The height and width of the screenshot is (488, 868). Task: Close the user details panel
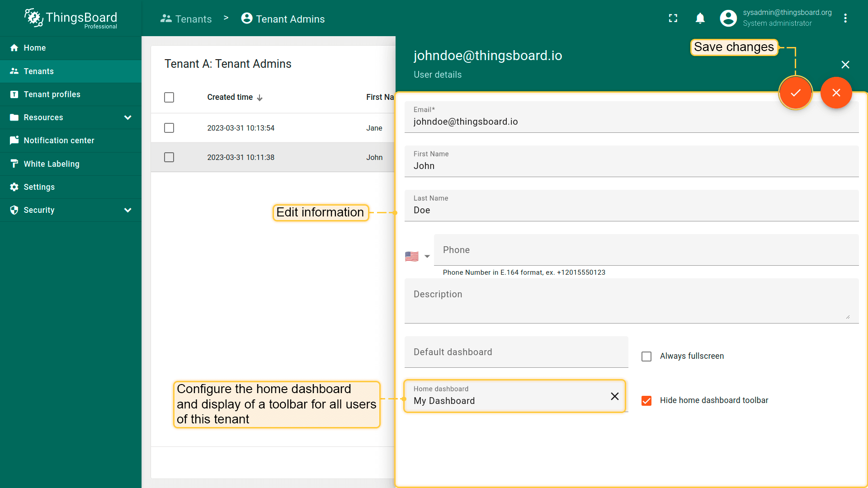click(x=845, y=65)
